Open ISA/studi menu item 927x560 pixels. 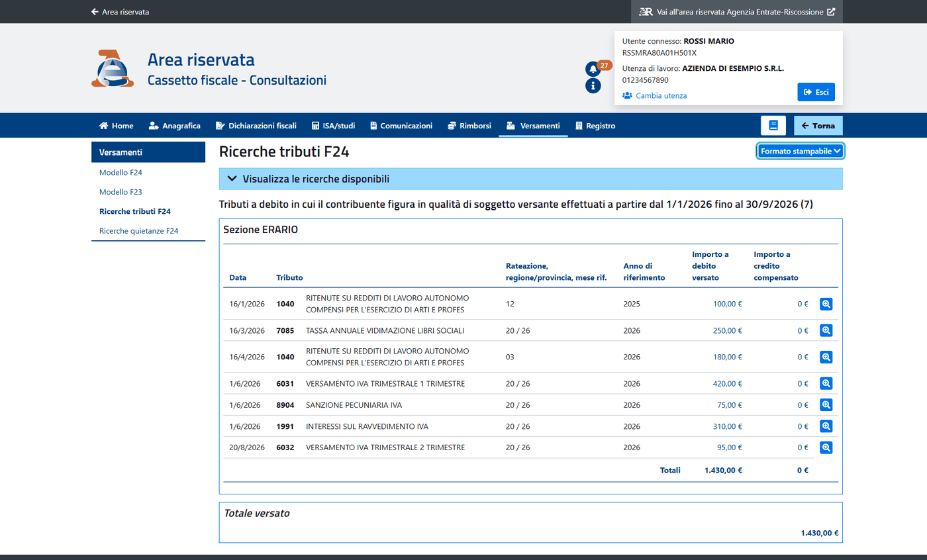point(333,125)
